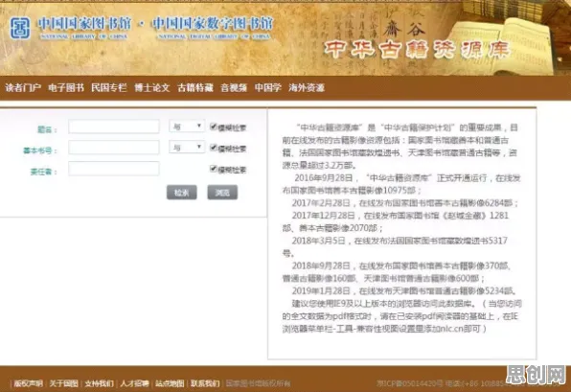Open the 关于国图 footer link
Screen dimensions: 571x392
pyautogui.click(x=64, y=383)
